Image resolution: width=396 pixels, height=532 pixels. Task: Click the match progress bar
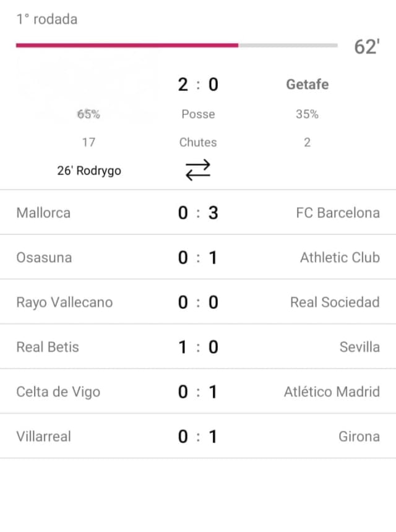pos(177,45)
